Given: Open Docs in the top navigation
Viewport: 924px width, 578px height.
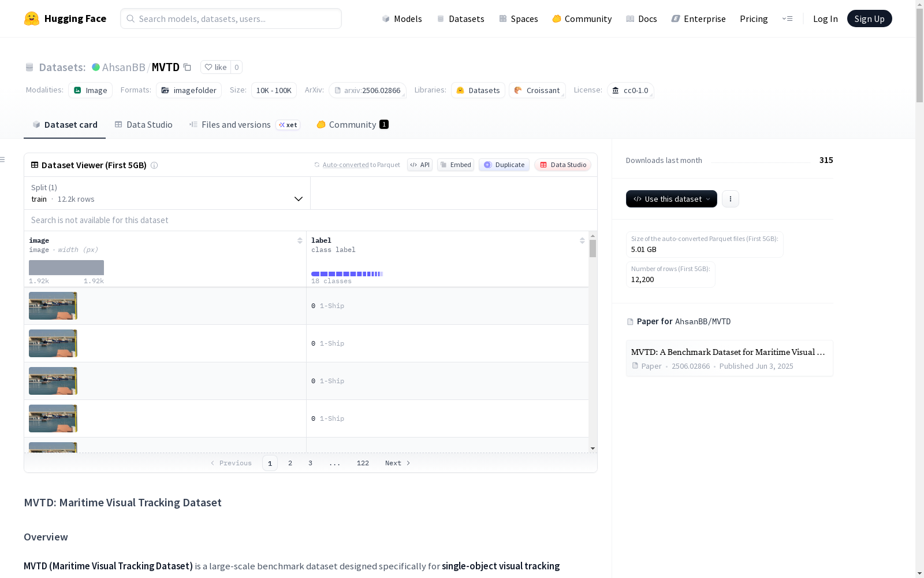Looking at the screenshot, I should coord(642,18).
